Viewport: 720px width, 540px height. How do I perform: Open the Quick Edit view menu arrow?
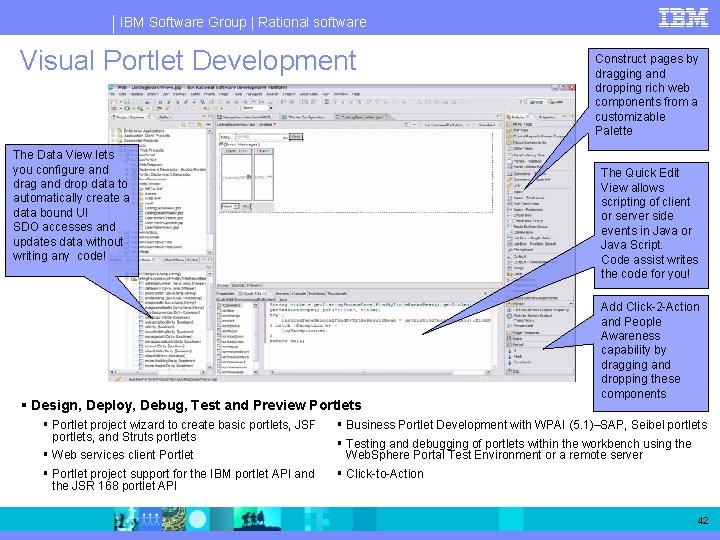click(485, 293)
